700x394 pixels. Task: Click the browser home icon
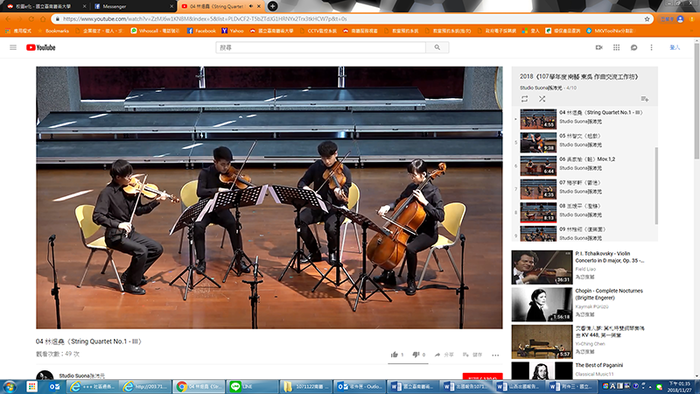[43, 19]
